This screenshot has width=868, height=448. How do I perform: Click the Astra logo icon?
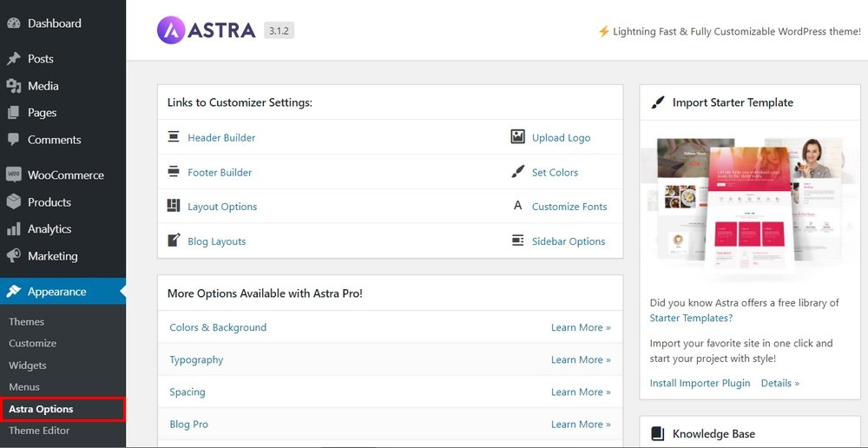point(171,30)
